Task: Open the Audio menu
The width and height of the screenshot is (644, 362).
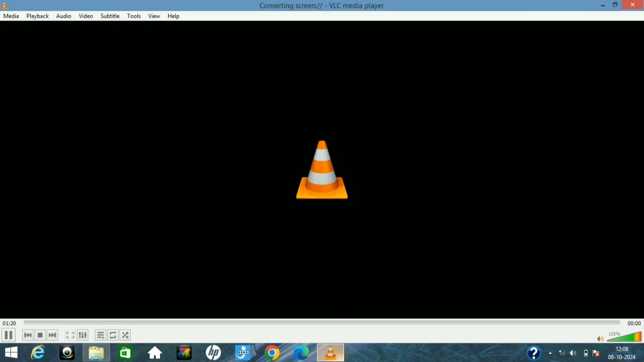Action: [64, 16]
